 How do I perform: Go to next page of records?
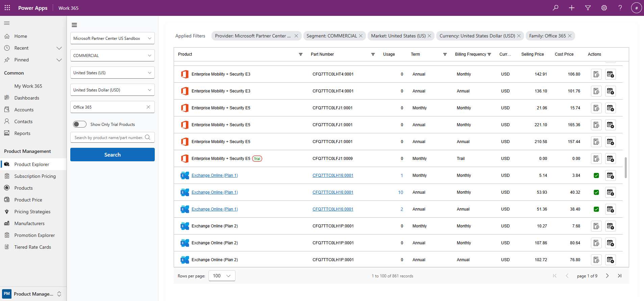click(x=607, y=276)
